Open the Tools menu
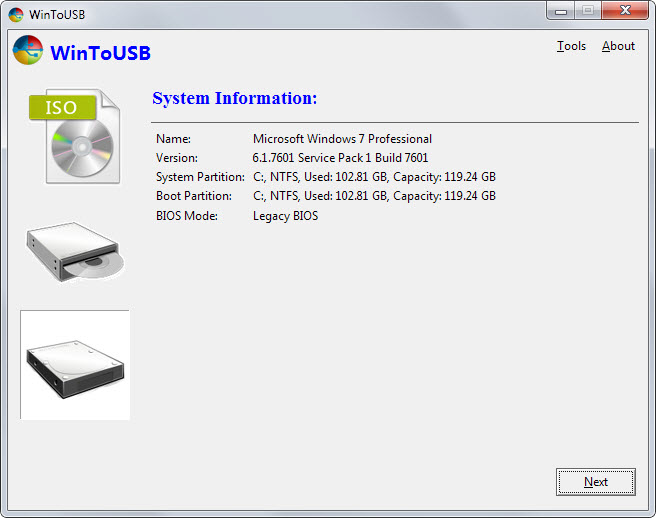 tap(571, 46)
